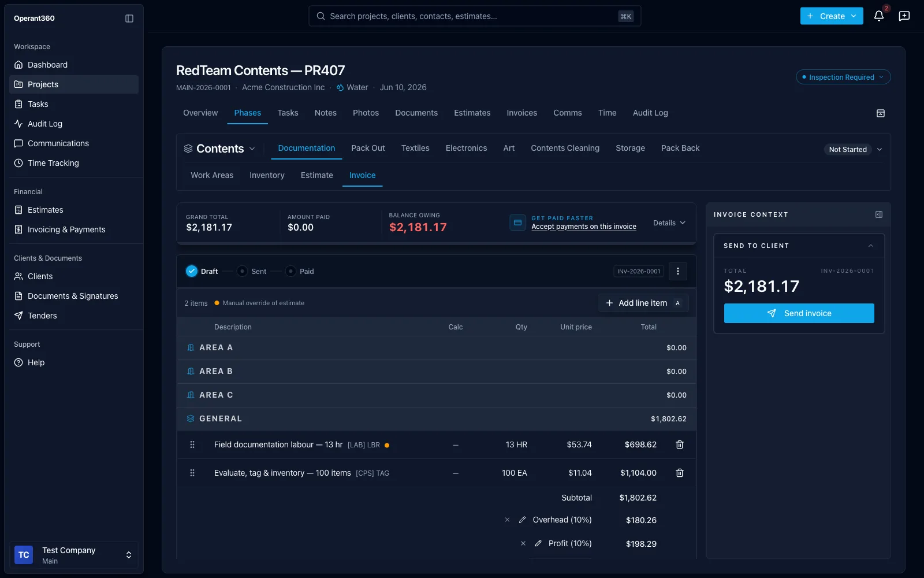924x578 pixels.
Task: Expand the General section row
Action: click(437, 418)
